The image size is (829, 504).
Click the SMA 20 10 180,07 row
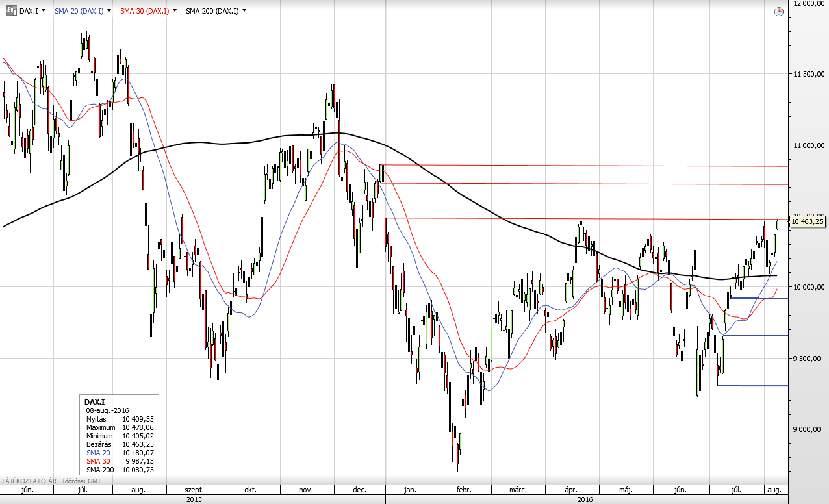click(119, 453)
